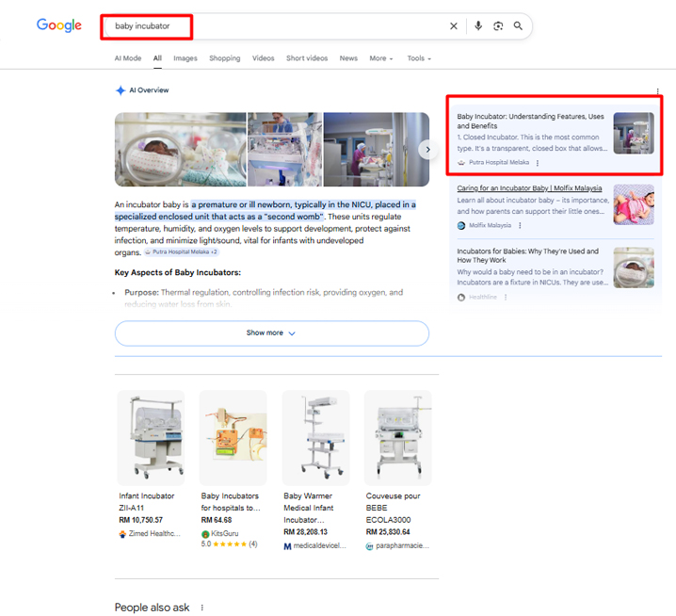Click KitsGuru Baby Incubators product image
This screenshot has height=616, width=676.
tap(233, 438)
